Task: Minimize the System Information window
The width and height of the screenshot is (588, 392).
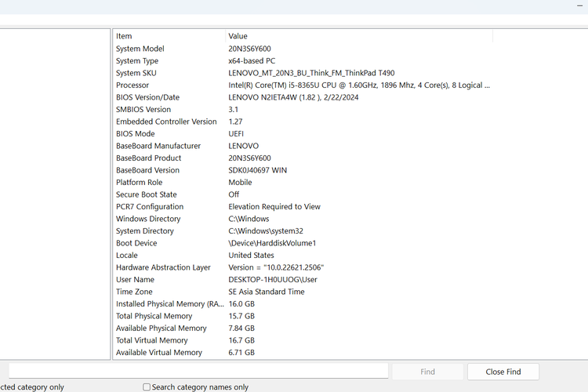Action: [x=581, y=5]
